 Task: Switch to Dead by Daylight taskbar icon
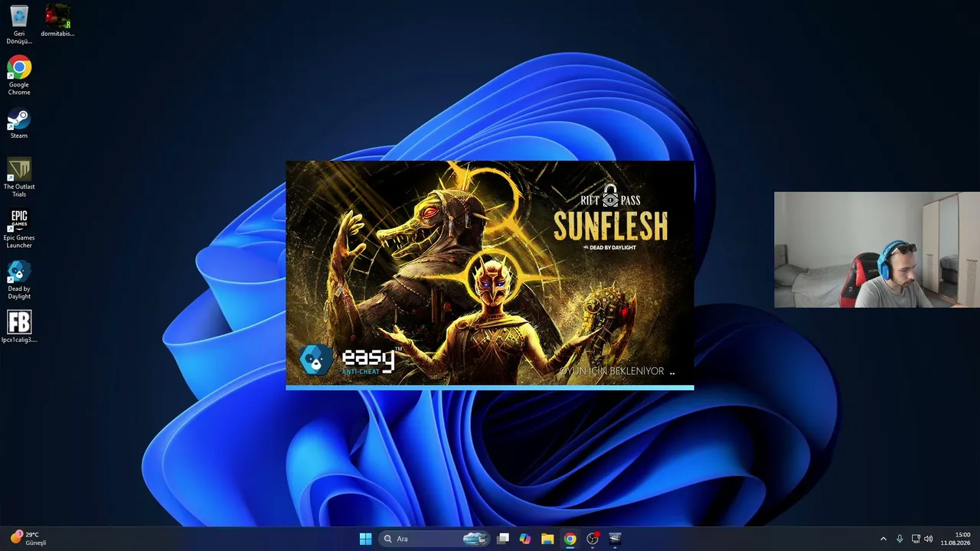point(615,539)
